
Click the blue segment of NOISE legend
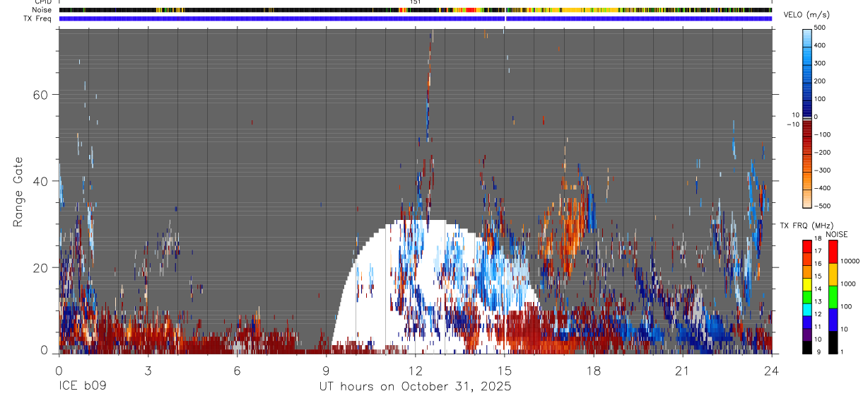833,320
